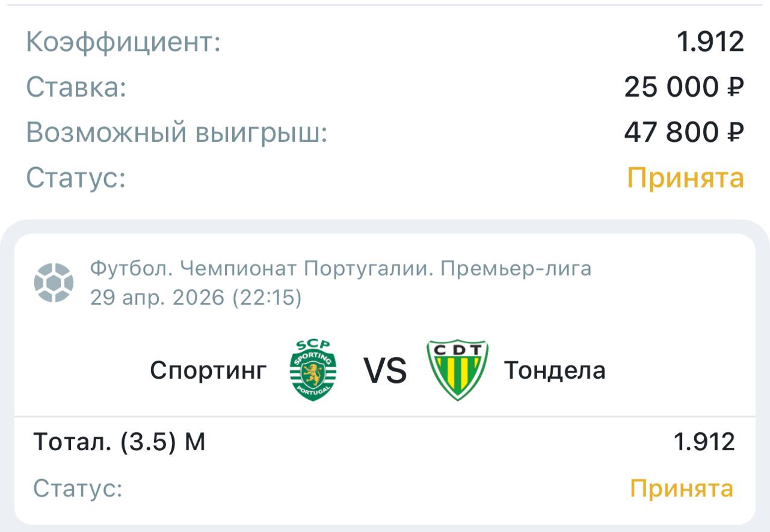Click the 1.912 value beside Коэффициент
The height and width of the screenshot is (532, 770).
[x=710, y=42]
